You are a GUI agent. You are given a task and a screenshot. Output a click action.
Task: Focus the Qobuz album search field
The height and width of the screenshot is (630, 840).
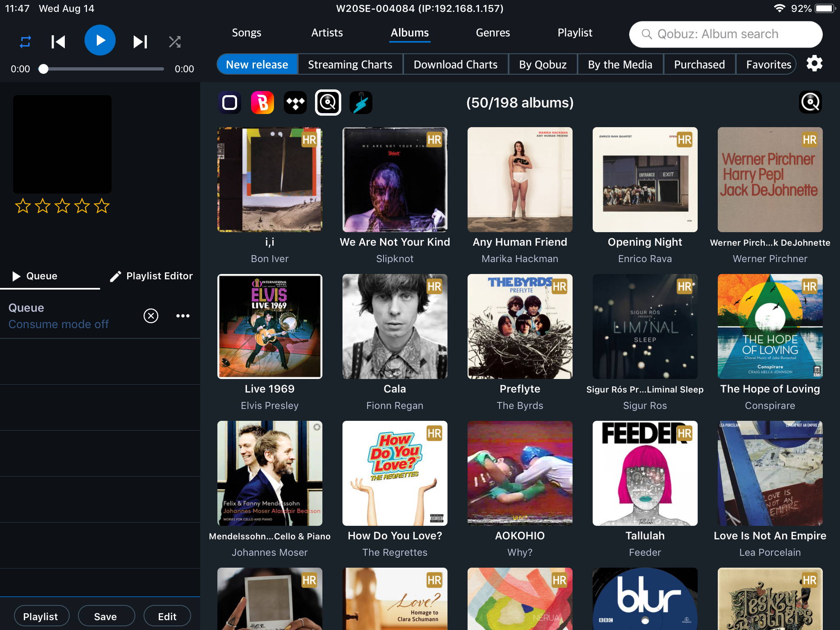726,34
